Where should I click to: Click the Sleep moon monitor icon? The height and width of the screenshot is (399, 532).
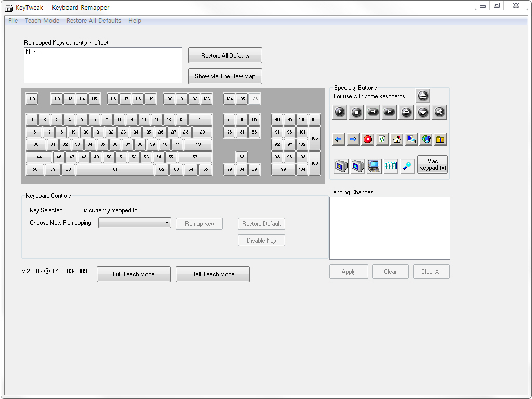(340, 166)
